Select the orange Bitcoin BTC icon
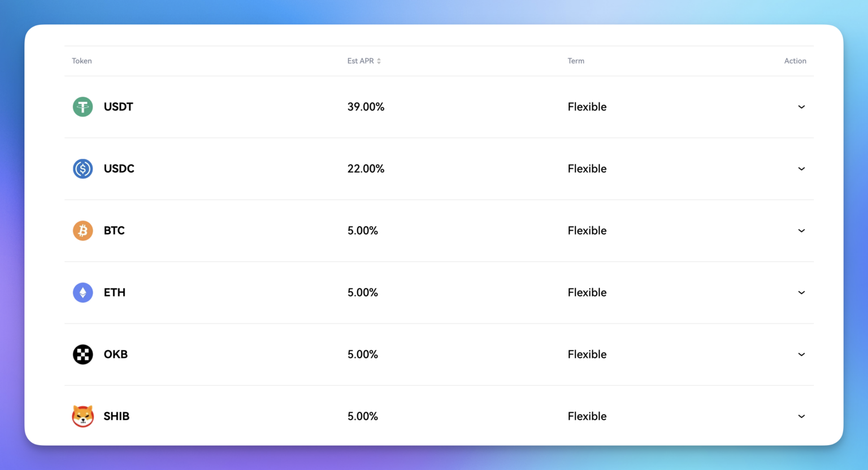This screenshot has height=470, width=868. coord(83,230)
